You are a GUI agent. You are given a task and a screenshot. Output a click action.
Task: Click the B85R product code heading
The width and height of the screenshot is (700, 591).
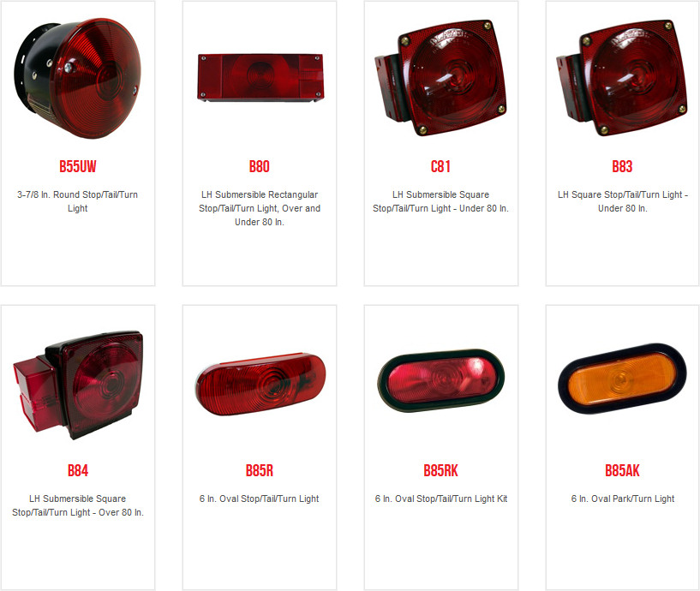click(260, 470)
